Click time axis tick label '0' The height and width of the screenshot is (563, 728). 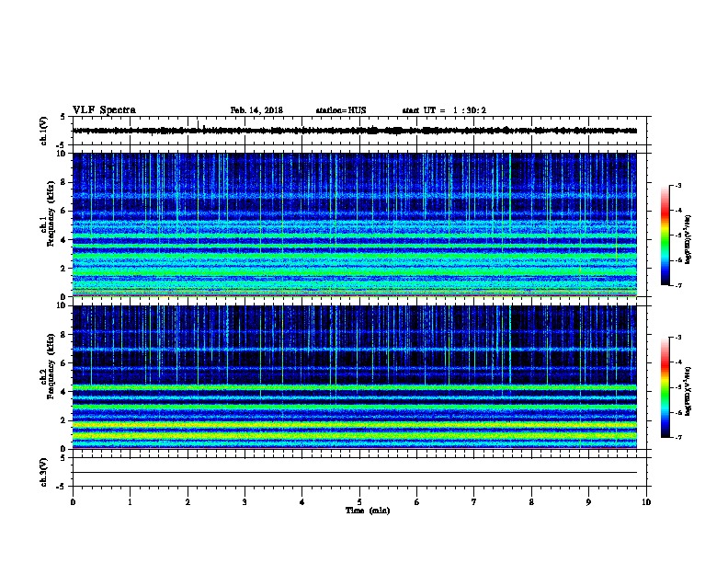[x=73, y=501]
